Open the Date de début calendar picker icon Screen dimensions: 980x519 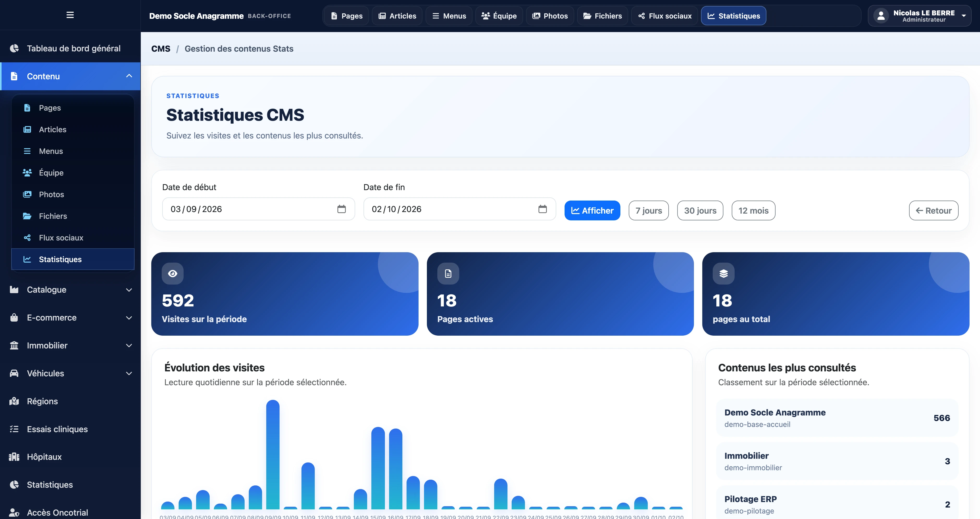coord(341,209)
